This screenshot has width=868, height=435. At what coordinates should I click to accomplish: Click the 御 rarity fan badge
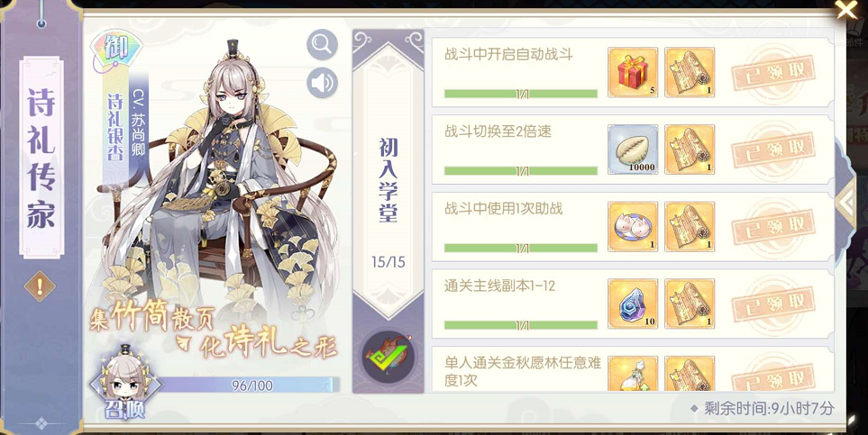click(116, 50)
